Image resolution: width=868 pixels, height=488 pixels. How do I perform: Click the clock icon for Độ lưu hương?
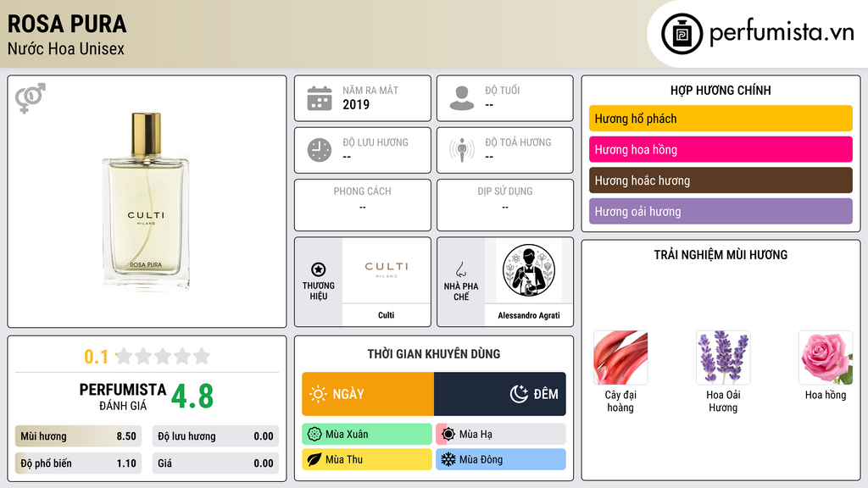coord(320,150)
